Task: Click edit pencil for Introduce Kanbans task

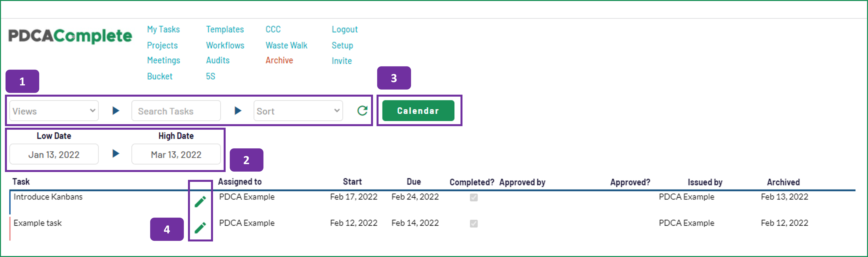Action: pos(200,201)
